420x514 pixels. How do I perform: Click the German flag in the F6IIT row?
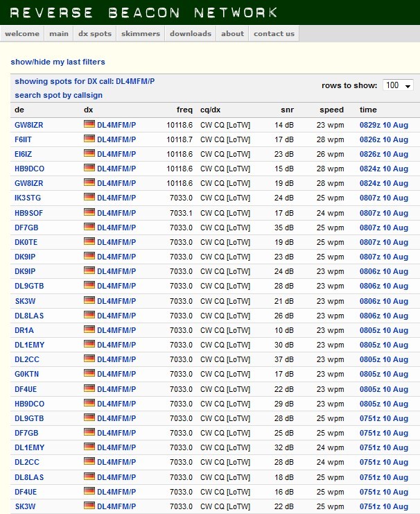click(89, 139)
